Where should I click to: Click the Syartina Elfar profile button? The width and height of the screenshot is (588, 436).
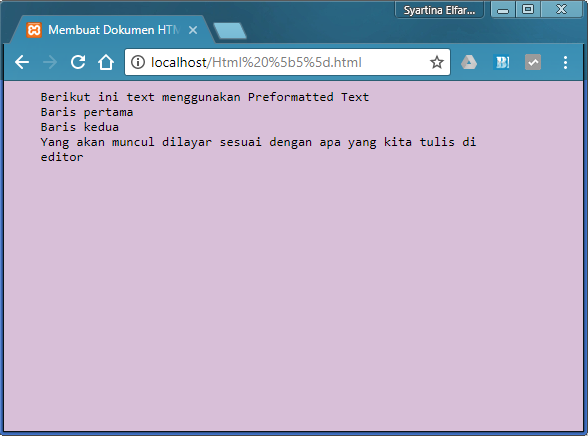coord(439,10)
